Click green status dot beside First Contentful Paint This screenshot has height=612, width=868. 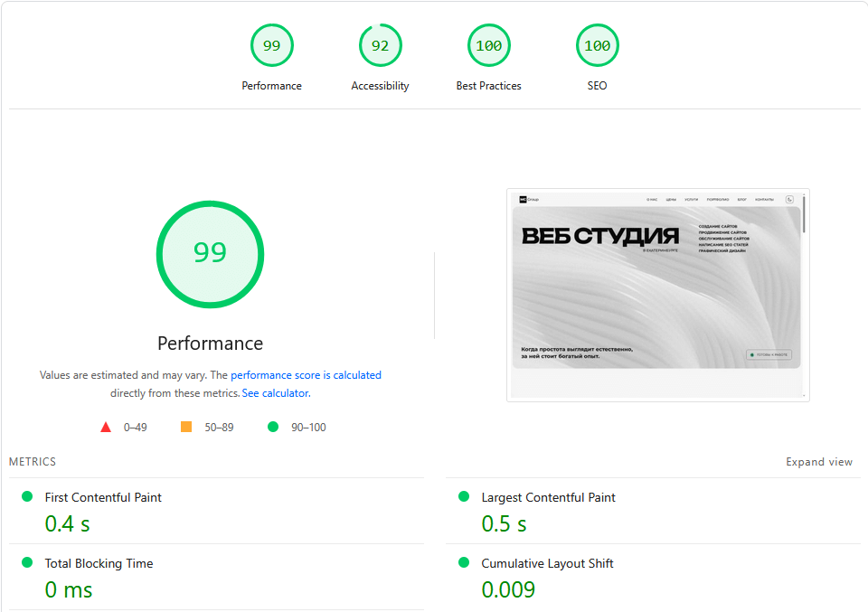pos(27,496)
